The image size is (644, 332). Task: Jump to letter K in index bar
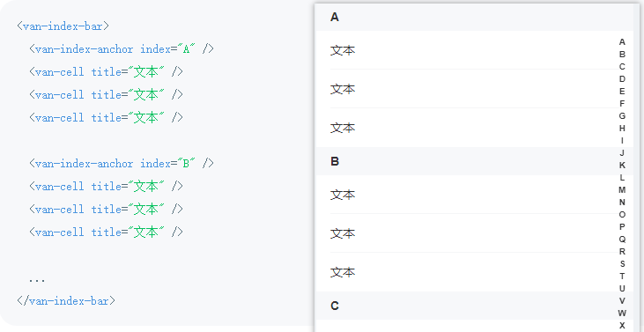tap(622, 165)
